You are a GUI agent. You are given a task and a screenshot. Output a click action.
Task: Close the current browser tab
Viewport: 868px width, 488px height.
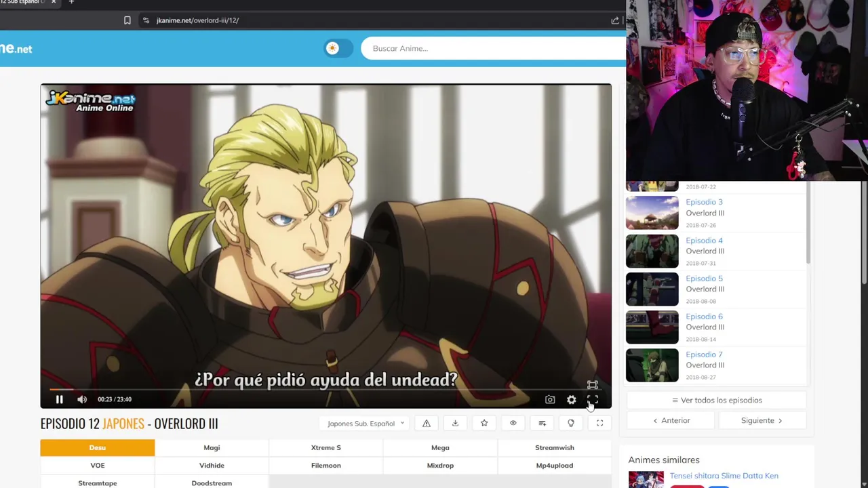pos(54,2)
